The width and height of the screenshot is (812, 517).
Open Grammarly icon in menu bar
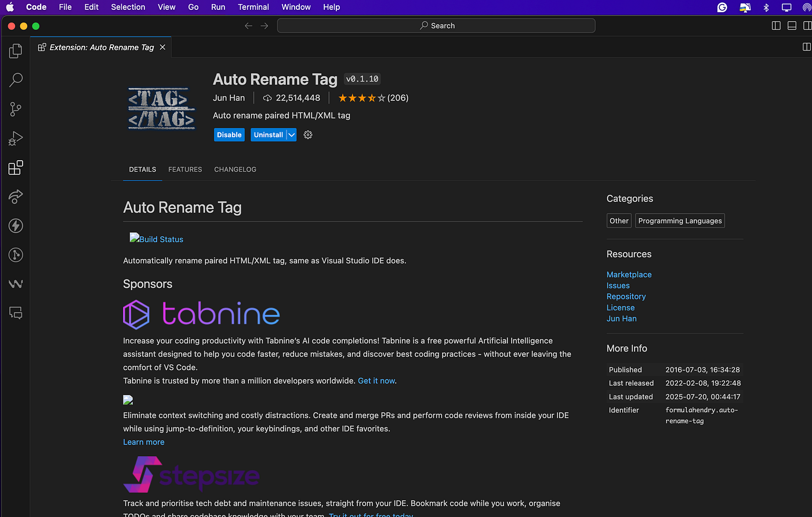[x=722, y=7]
